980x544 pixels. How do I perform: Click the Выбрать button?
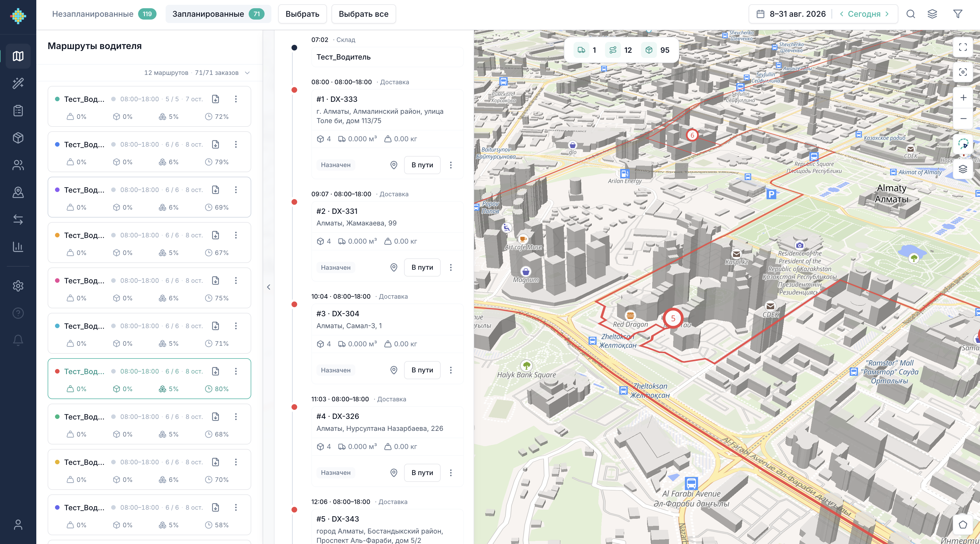pos(303,14)
